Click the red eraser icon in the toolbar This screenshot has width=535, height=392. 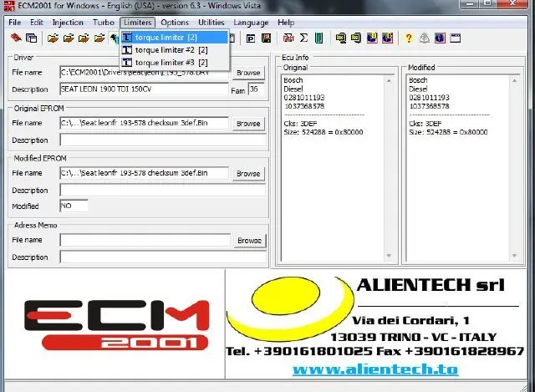pos(16,38)
